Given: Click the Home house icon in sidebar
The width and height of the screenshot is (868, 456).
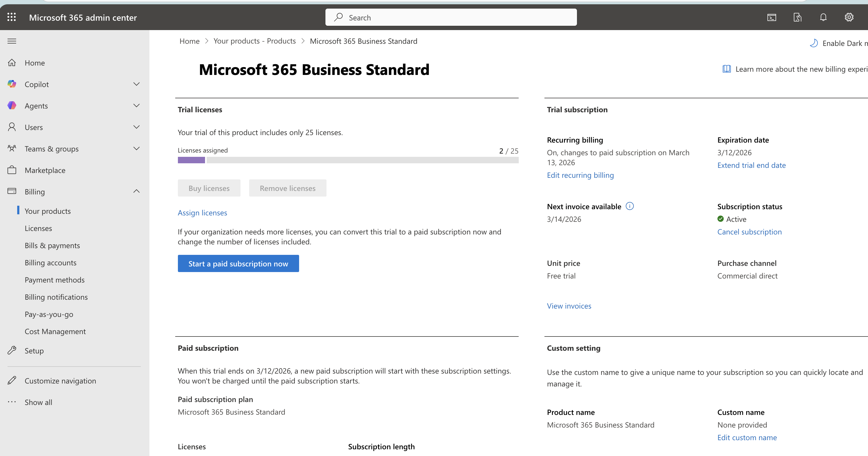Looking at the screenshot, I should coord(12,63).
